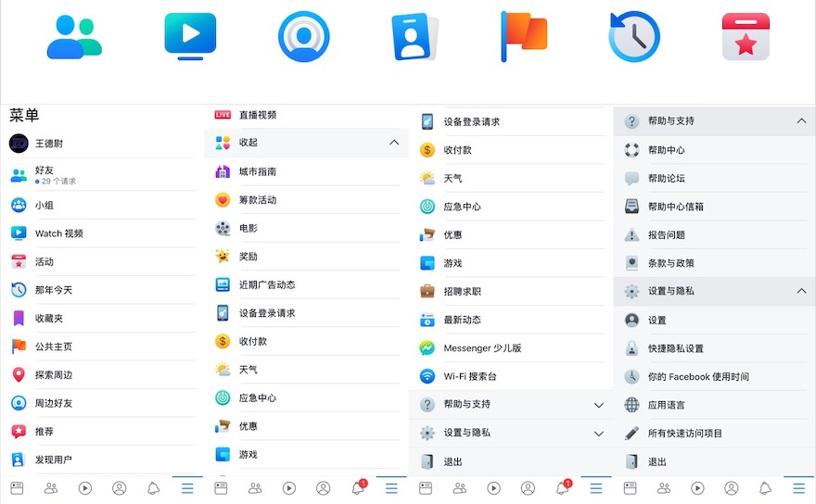The height and width of the screenshot is (504, 816).
Task: Open notifications bell with red badge in second panel
Action: 359,486
